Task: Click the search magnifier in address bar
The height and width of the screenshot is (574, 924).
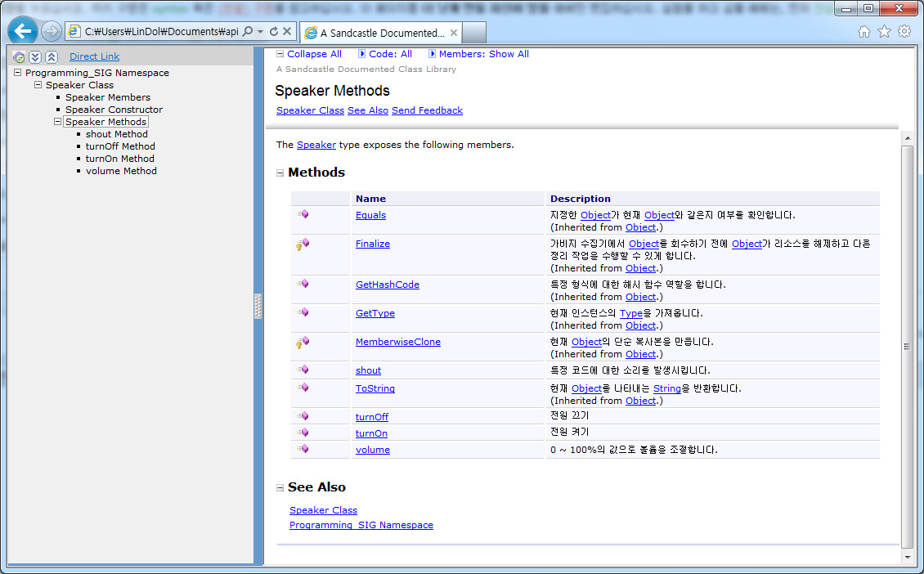Action: coord(248,32)
